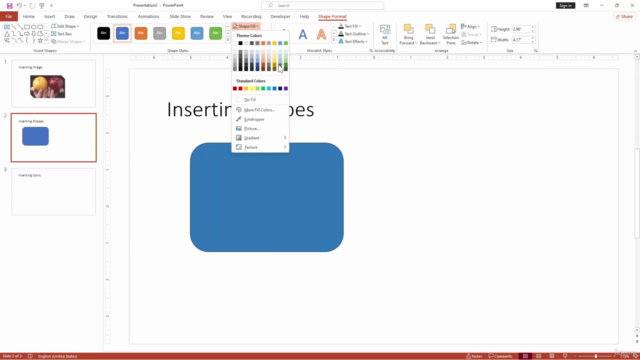640x360 pixels.
Task: Select the right arrow shape in gallery
Action: (27, 34)
